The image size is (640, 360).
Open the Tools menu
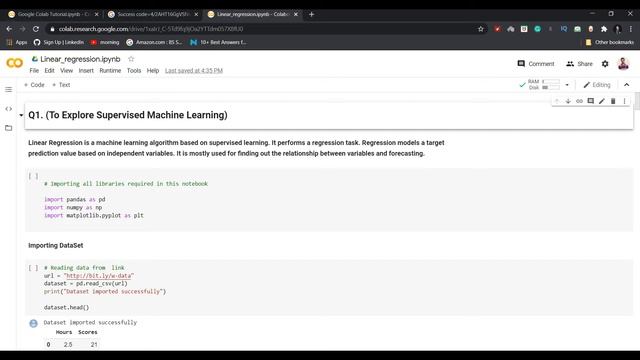point(134,71)
